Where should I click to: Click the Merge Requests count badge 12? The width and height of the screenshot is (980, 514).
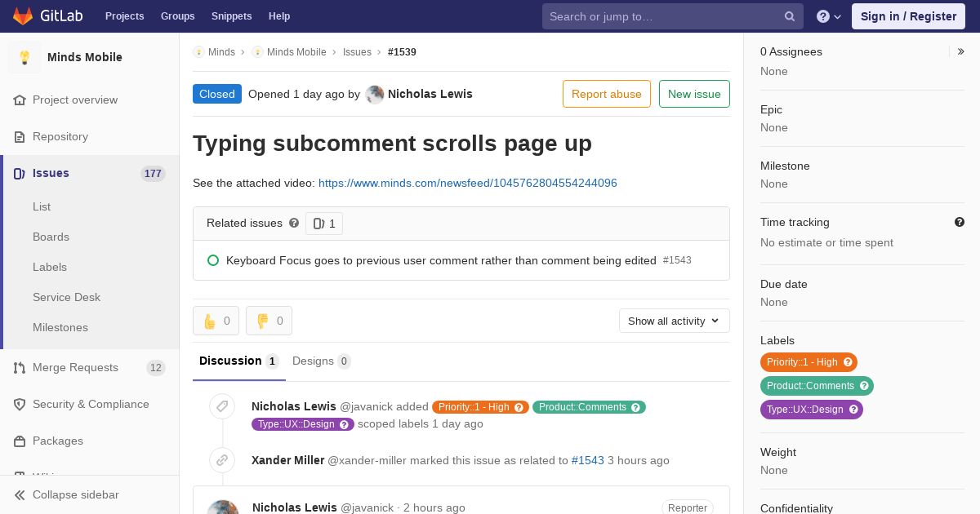[x=156, y=368]
